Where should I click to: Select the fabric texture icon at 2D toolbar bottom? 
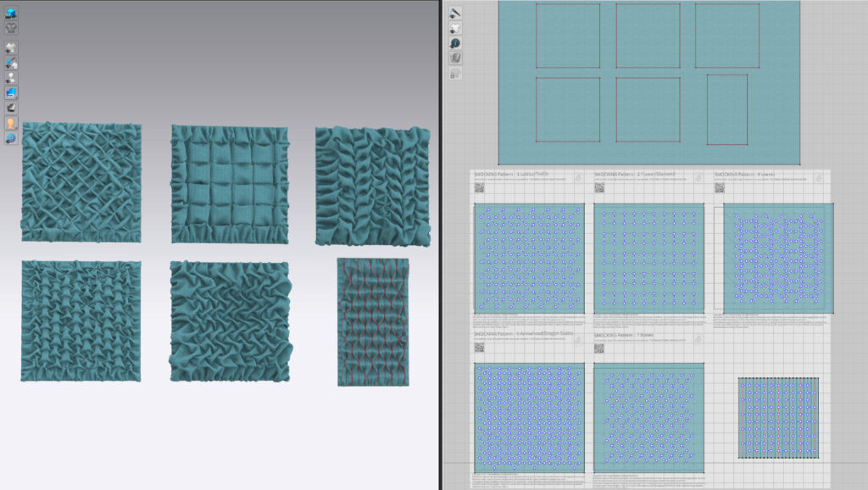(455, 58)
